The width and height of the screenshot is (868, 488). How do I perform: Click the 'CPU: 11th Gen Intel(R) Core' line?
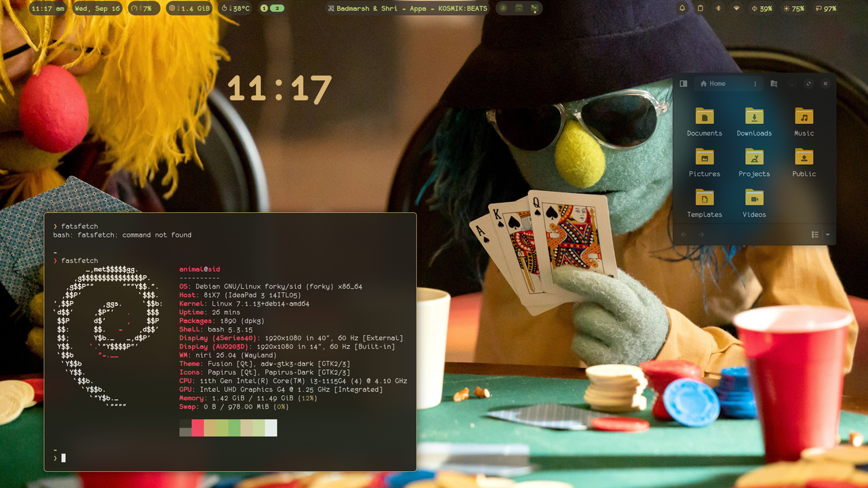click(293, 381)
